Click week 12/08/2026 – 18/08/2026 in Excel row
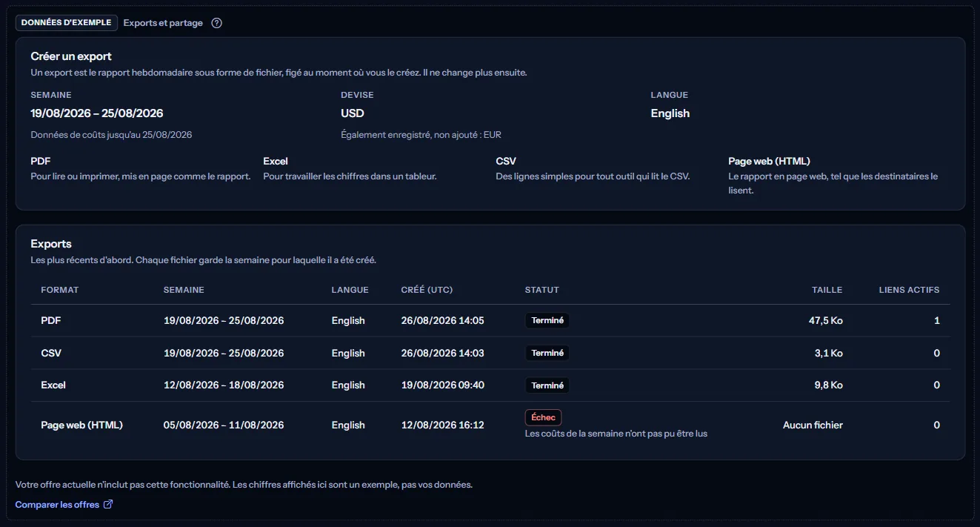The height and width of the screenshot is (527, 980). click(x=224, y=385)
